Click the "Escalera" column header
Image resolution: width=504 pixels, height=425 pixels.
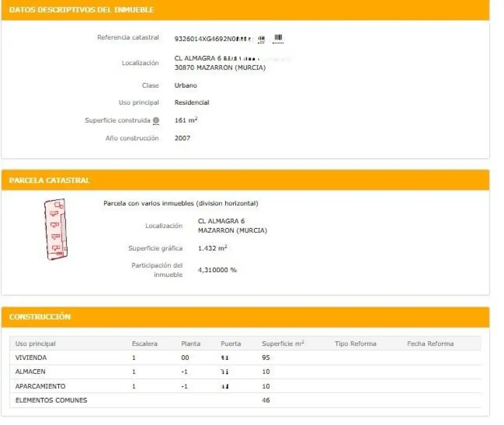[x=145, y=344]
